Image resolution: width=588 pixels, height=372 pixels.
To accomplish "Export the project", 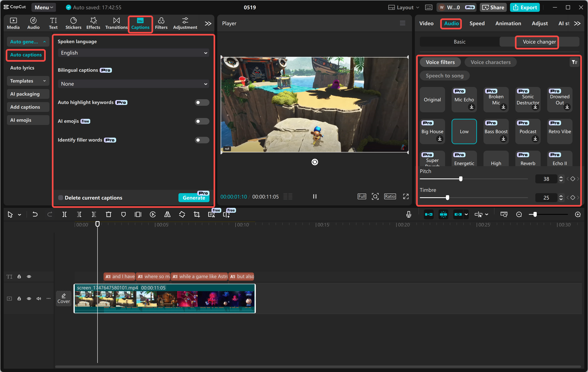I will click(x=525, y=7).
